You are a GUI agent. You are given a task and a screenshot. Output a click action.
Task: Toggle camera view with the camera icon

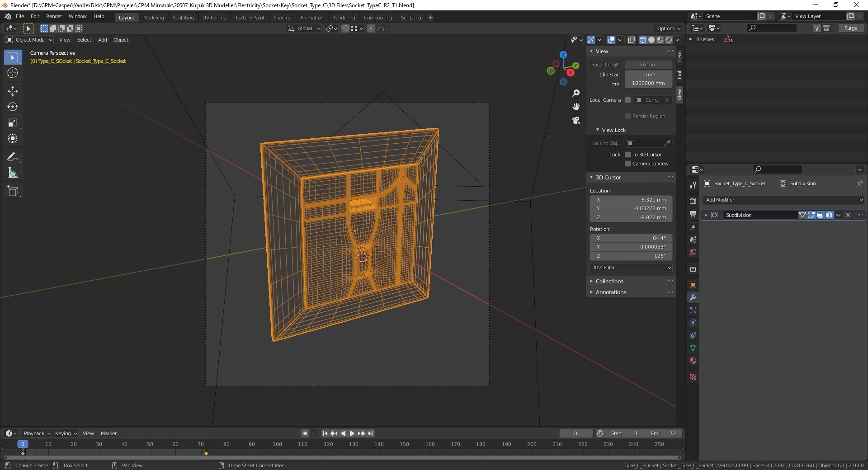pos(576,120)
